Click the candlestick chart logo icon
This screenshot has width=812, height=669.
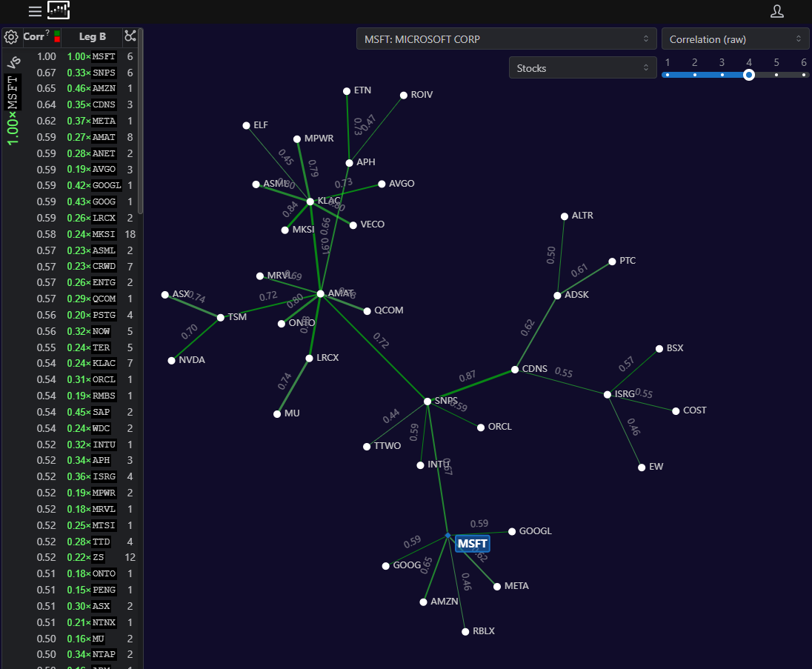(x=59, y=10)
